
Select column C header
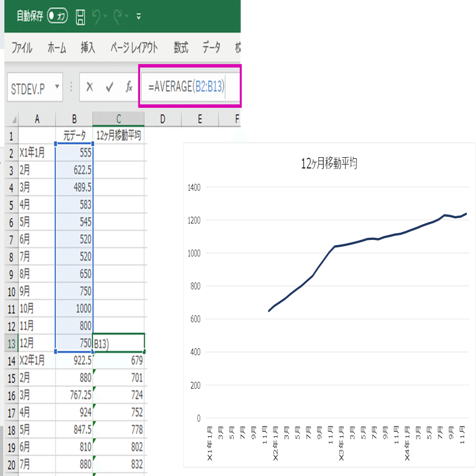(x=119, y=119)
